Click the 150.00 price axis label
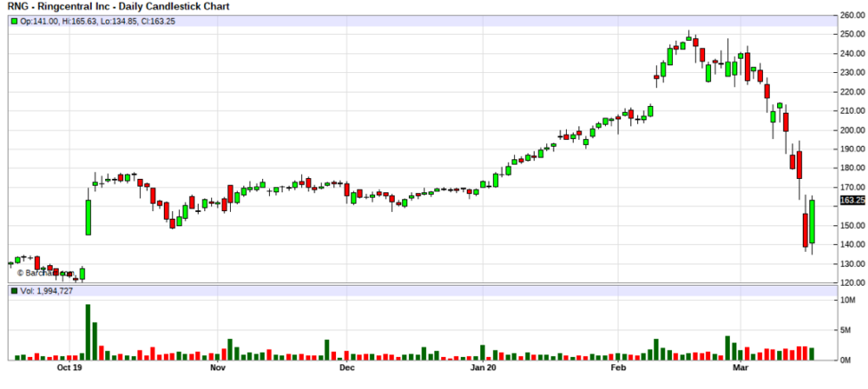 coord(853,225)
